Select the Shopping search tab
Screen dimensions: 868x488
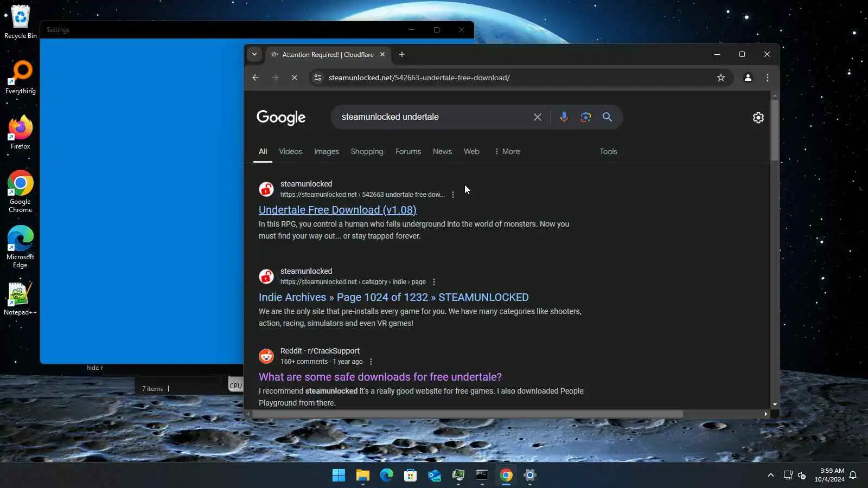[367, 151]
